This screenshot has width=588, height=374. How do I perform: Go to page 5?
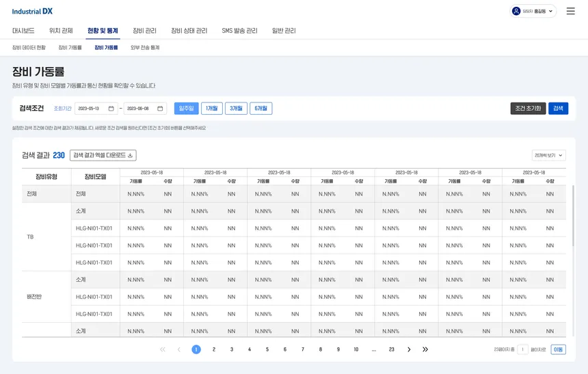point(267,349)
